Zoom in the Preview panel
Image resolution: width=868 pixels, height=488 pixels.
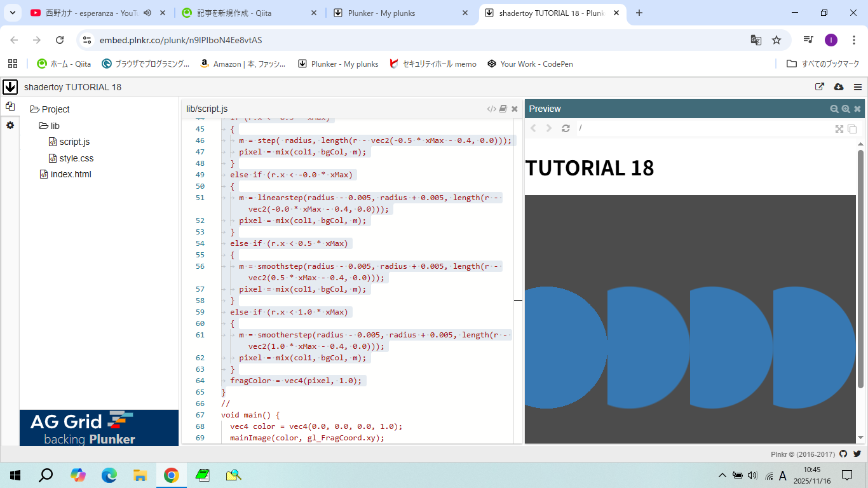(x=846, y=109)
